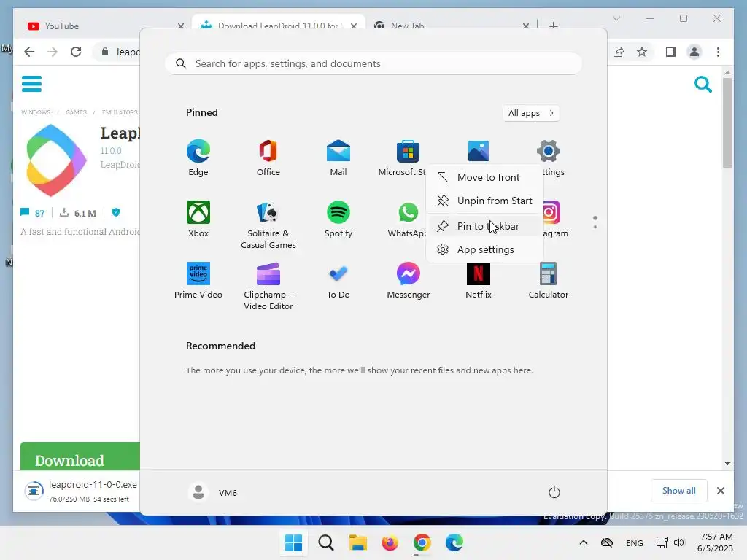Click the Windows Start button
This screenshot has height=560, width=747.
click(293, 542)
